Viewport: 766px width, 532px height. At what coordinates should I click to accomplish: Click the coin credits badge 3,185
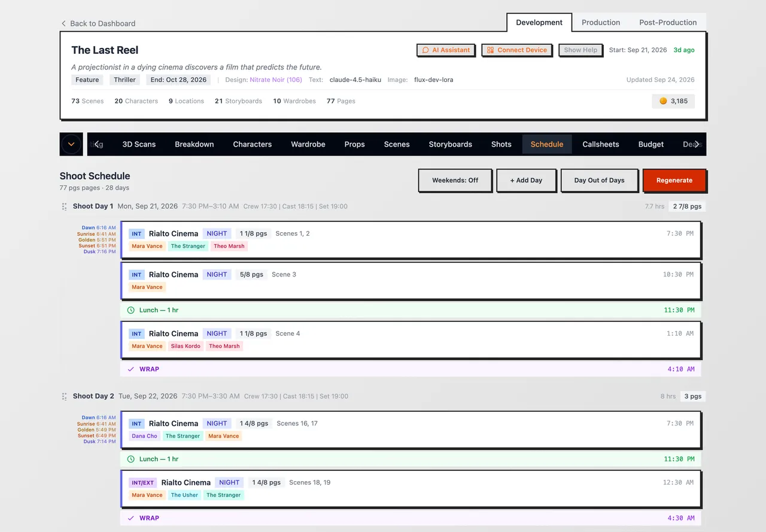[x=673, y=101]
